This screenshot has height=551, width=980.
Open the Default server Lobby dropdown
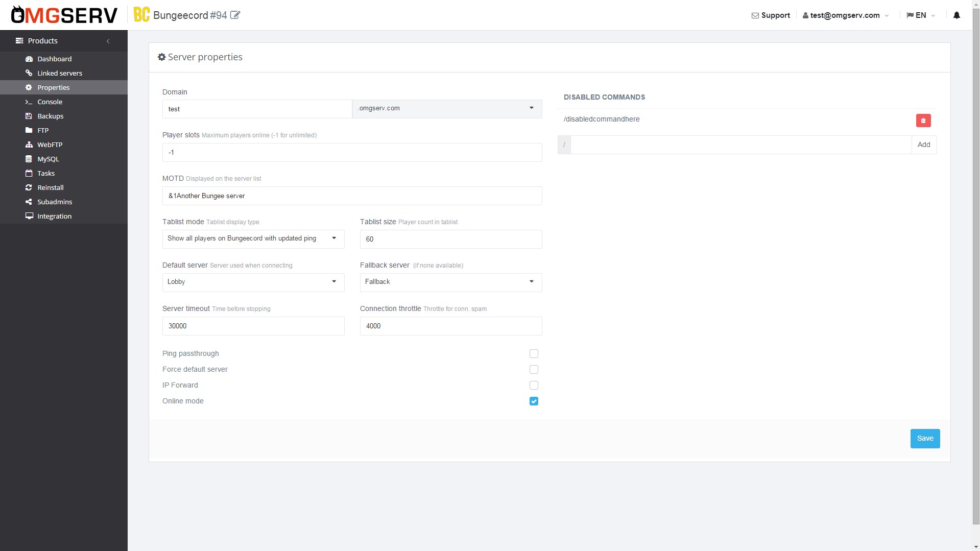(253, 282)
